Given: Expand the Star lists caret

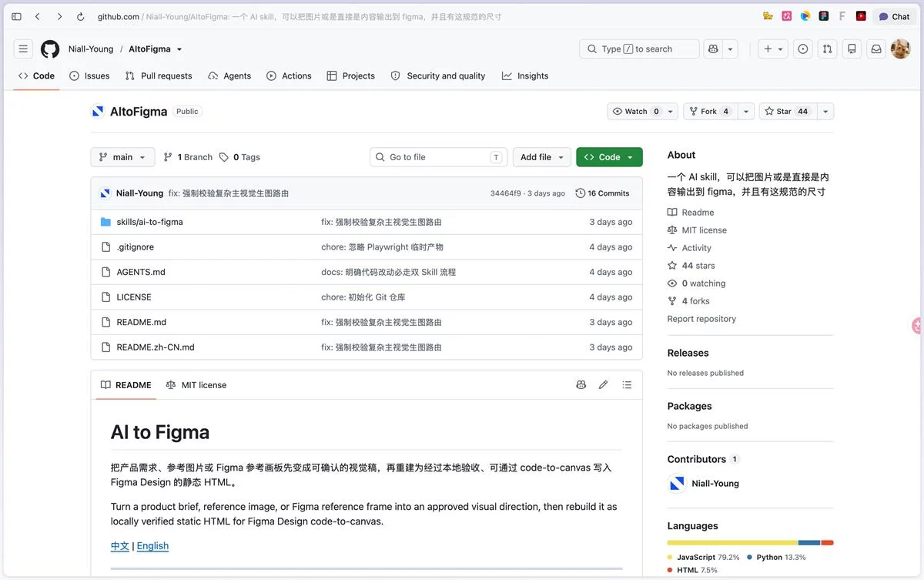Looking at the screenshot, I should tap(825, 112).
